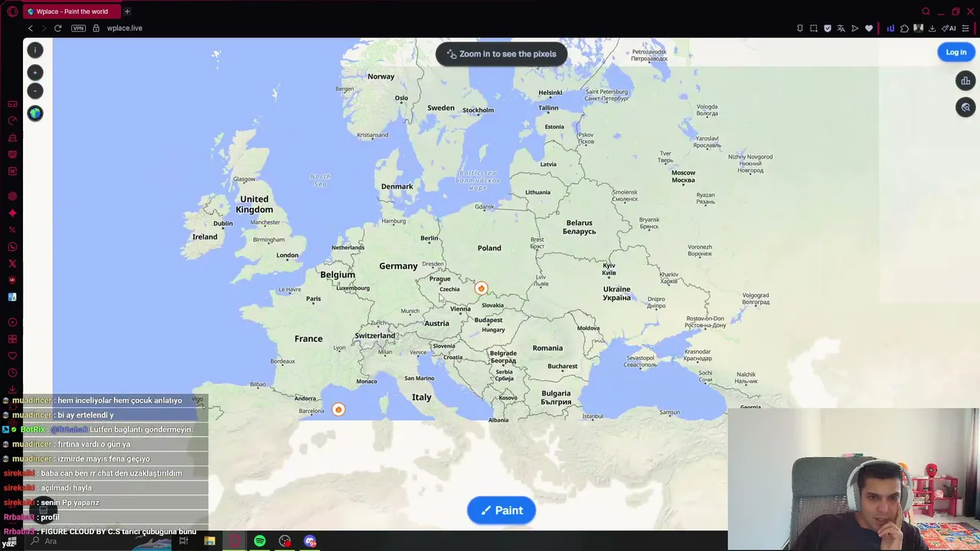The width and height of the screenshot is (980, 551).
Task: Click the Belgium label on the map
Action: 338,275
